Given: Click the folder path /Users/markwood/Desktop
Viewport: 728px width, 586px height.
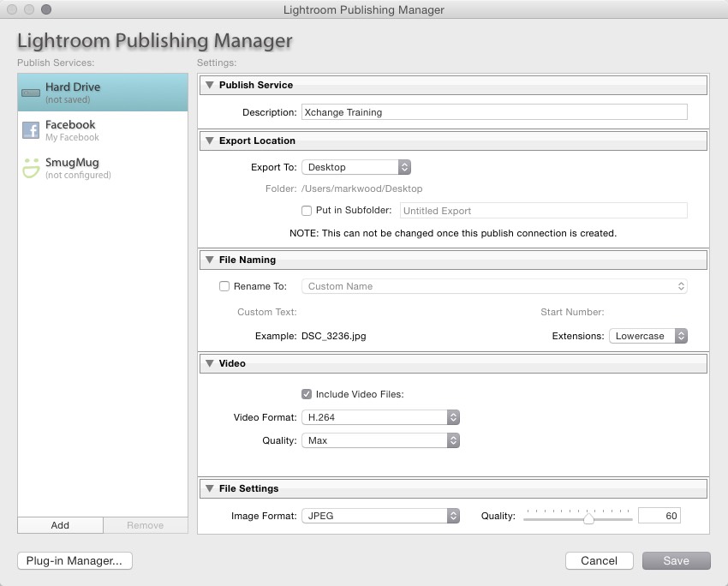Looking at the screenshot, I should point(362,189).
